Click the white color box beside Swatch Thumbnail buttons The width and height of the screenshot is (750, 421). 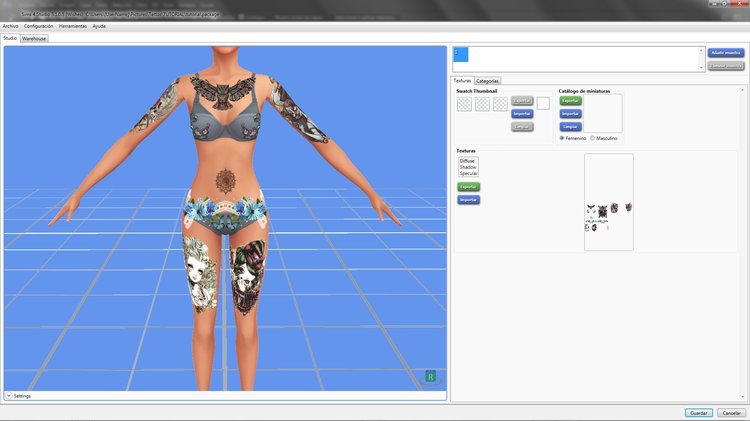pos(543,103)
